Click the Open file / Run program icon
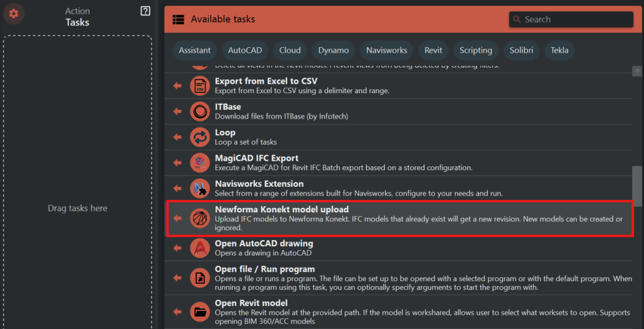Image resolution: width=644 pixels, height=329 pixels. (x=200, y=278)
